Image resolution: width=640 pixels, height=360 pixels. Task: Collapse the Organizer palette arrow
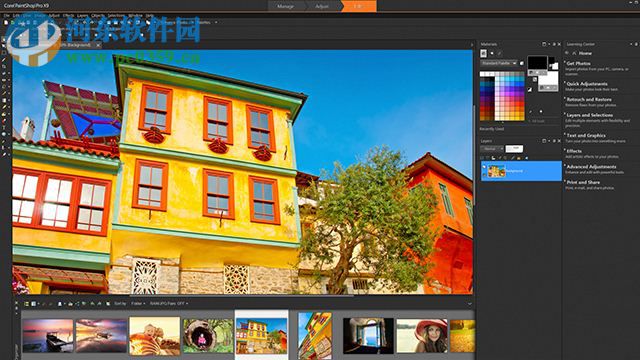pyautogui.click(x=470, y=304)
